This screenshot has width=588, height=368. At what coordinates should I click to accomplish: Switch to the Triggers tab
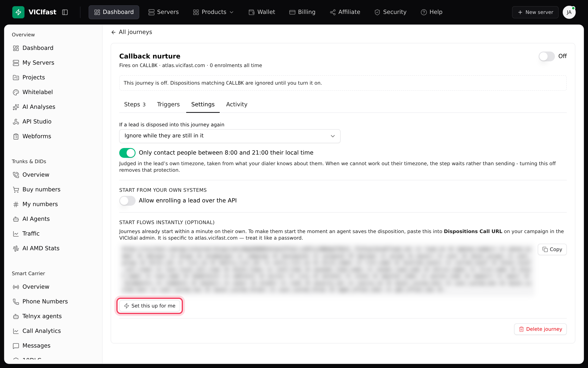168,104
